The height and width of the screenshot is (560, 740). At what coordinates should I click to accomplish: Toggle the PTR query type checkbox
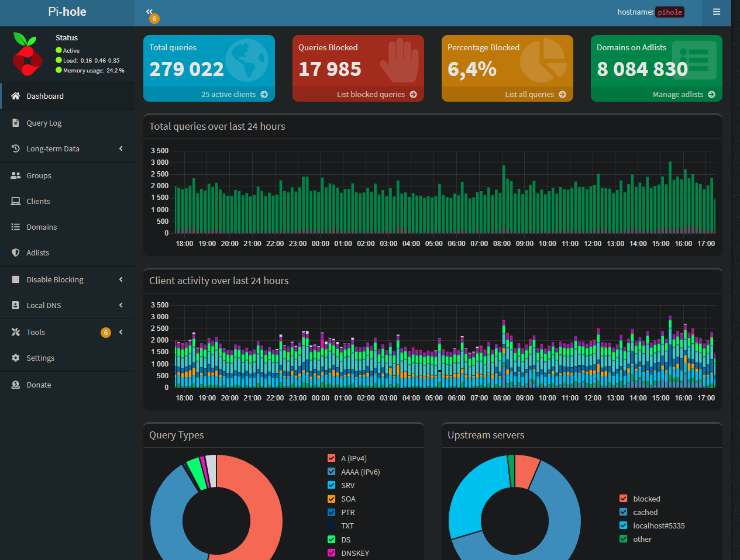332,512
